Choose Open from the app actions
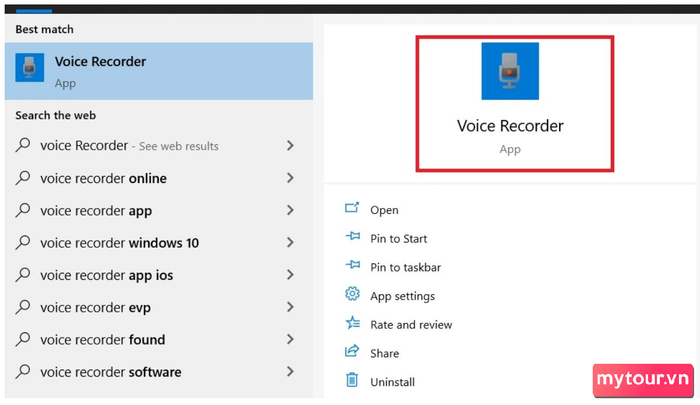The height and width of the screenshot is (405, 700). [384, 210]
